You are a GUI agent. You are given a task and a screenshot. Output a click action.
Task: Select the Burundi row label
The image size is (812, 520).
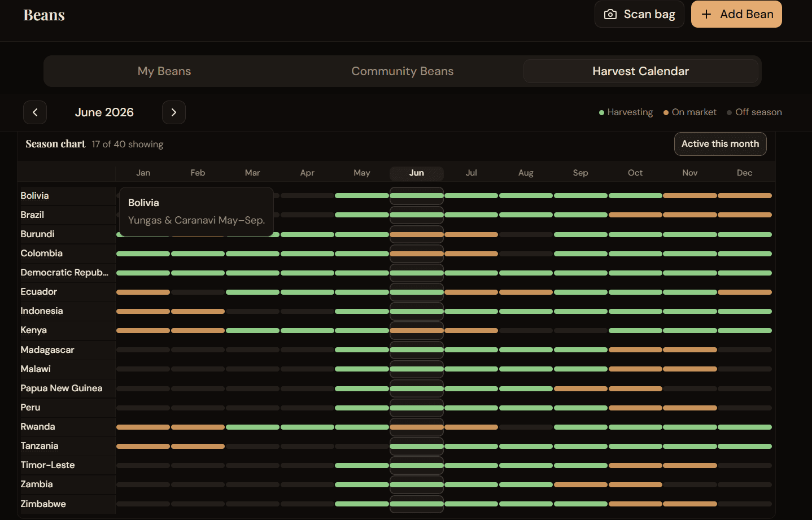tap(37, 234)
